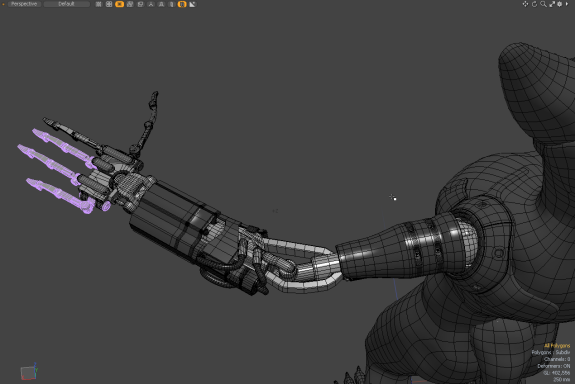Click the axis orientation gizmo cube
575x384 pixels.
click(29, 372)
